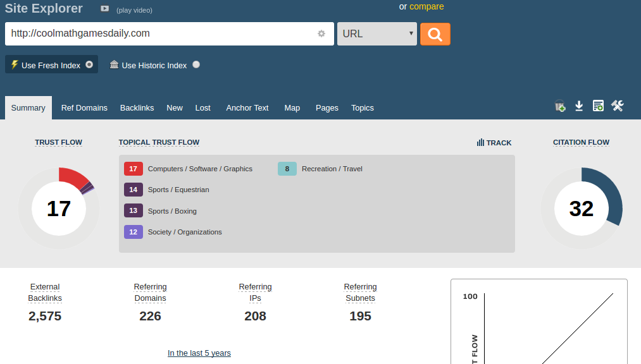The image size is (641, 364).
Task: Click Society / Organizations topic
Action: pyautogui.click(x=185, y=232)
